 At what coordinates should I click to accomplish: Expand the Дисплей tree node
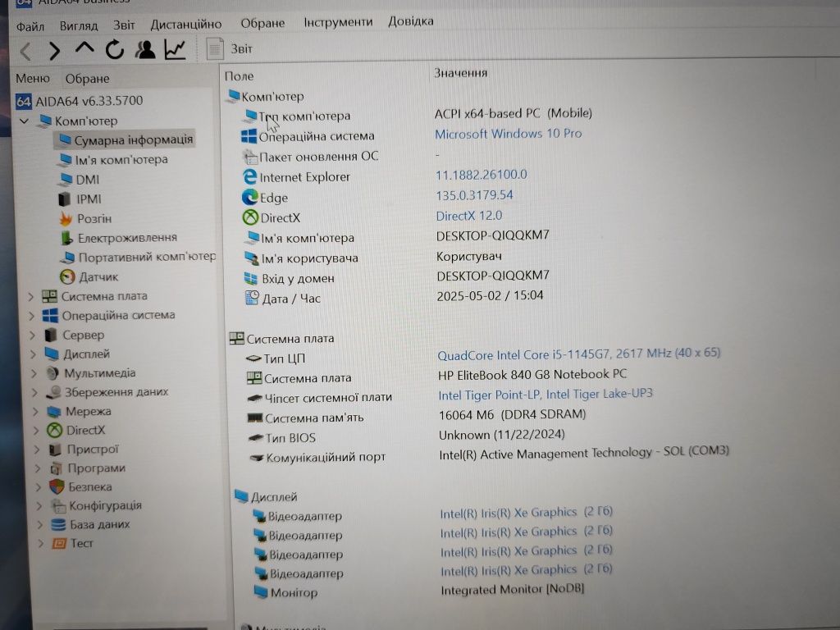click(x=33, y=354)
